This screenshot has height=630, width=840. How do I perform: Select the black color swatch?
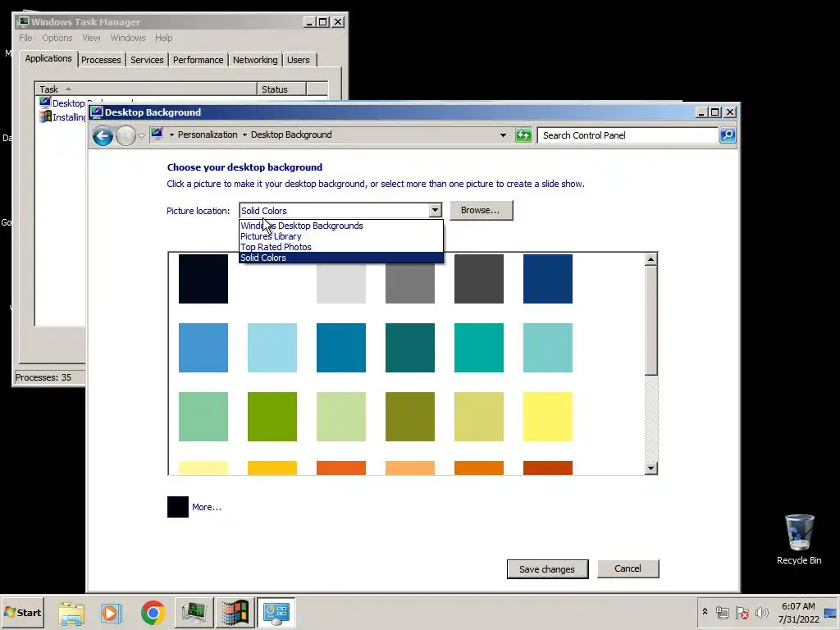tap(203, 279)
